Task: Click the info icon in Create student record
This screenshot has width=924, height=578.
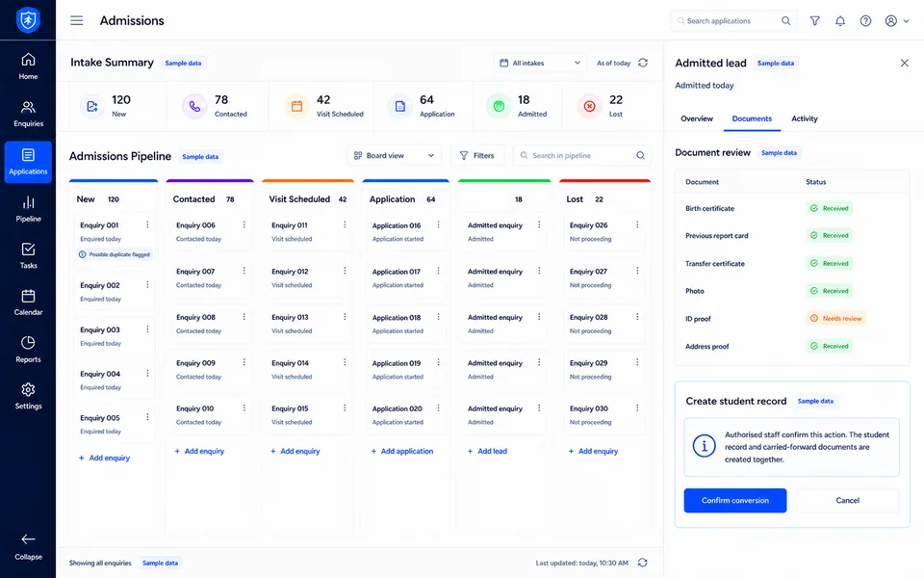Action: (705, 446)
